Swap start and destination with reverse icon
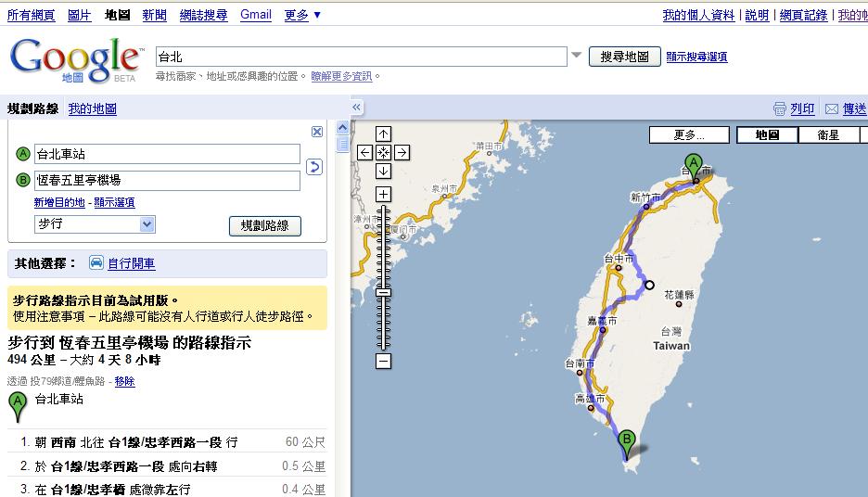 coord(313,167)
